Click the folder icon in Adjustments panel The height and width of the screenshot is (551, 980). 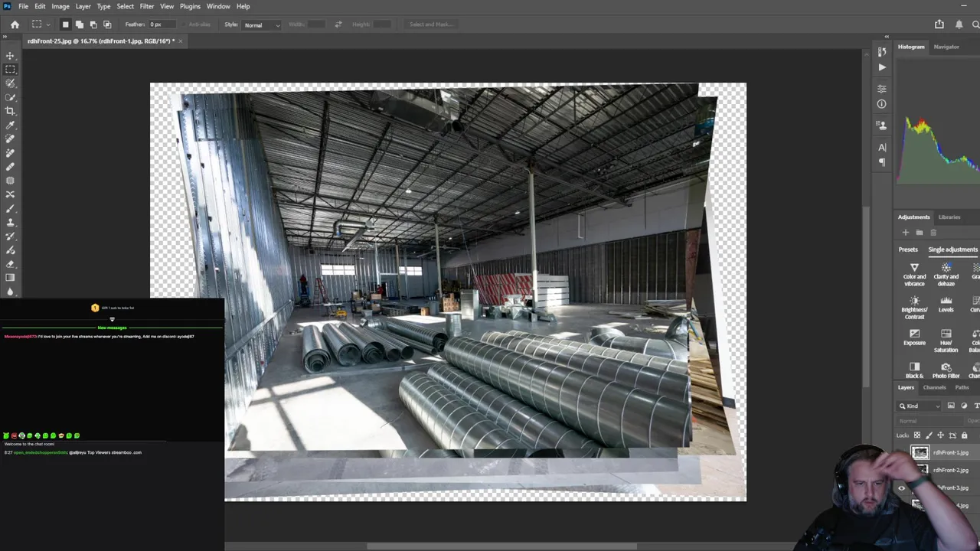point(919,233)
